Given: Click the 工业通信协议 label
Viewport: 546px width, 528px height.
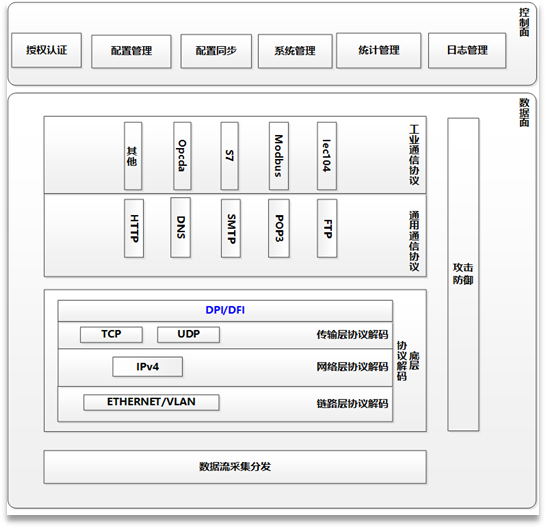Looking at the screenshot, I should 414,155.
